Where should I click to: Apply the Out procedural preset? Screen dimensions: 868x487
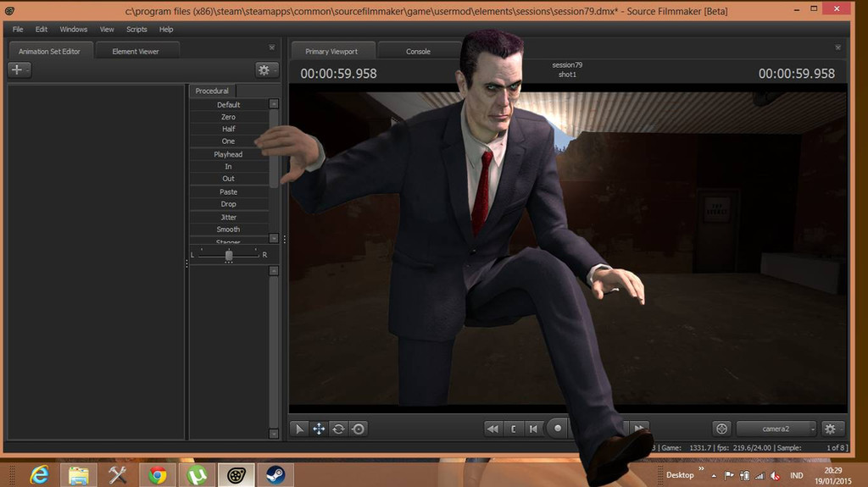click(x=229, y=179)
